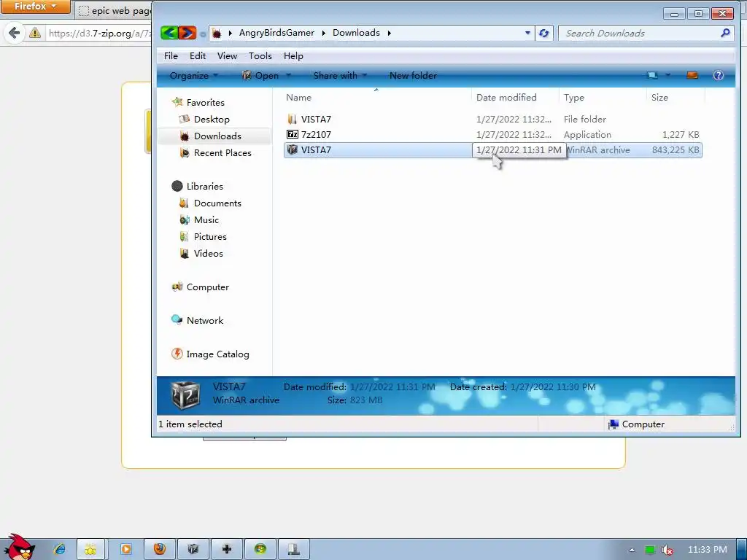The height and width of the screenshot is (560, 747).
Task: Click the orange Forward arrow in Explorer
Action: (187, 33)
